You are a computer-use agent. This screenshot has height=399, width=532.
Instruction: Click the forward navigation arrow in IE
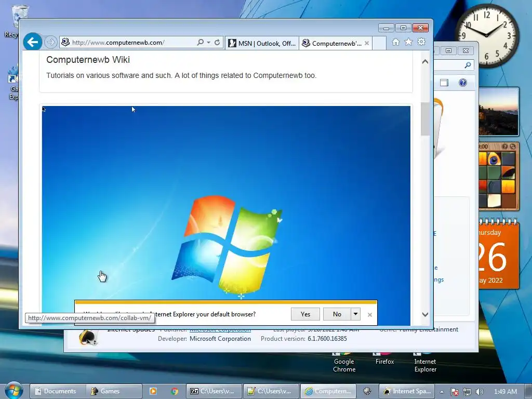(x=50, y=43)
